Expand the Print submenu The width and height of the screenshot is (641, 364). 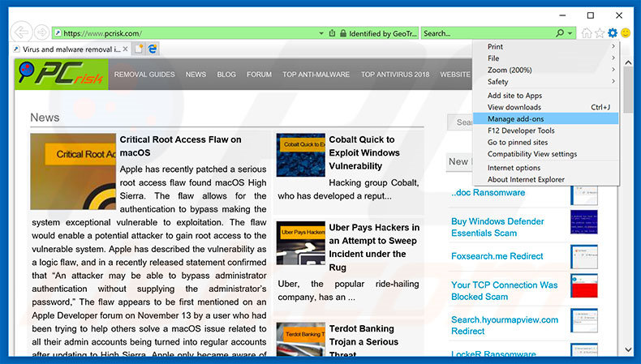[546, 46]
